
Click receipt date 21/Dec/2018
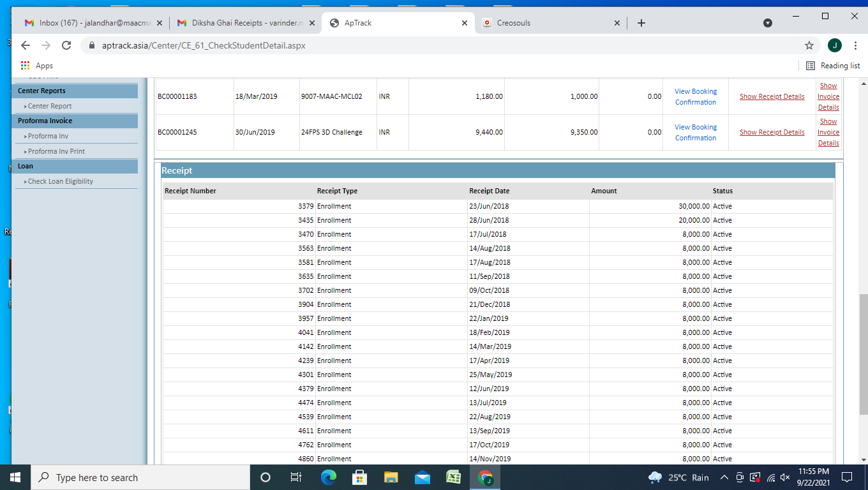[490, 304]
